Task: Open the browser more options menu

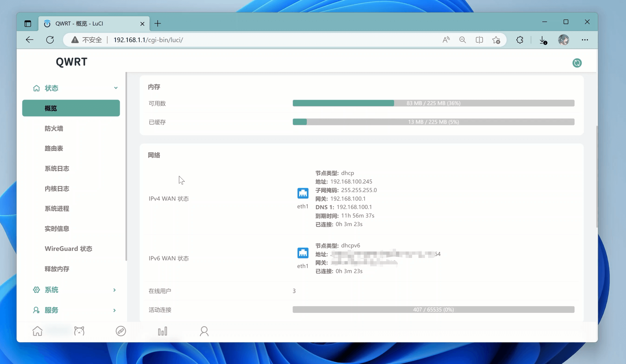Action: [x=585, y=40]
